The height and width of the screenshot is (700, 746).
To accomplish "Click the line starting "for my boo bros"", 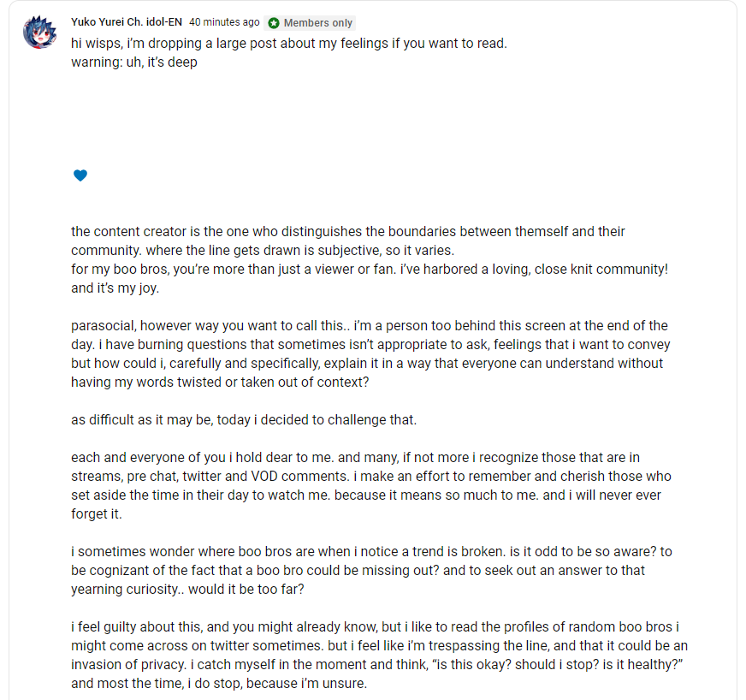I will [x=370, y=270].
